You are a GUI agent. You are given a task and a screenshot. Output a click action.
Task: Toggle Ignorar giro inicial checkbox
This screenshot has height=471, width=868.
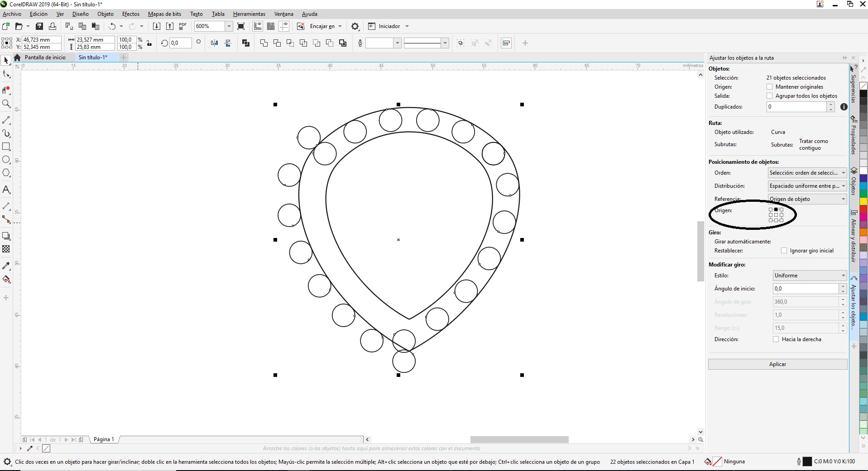784,251
